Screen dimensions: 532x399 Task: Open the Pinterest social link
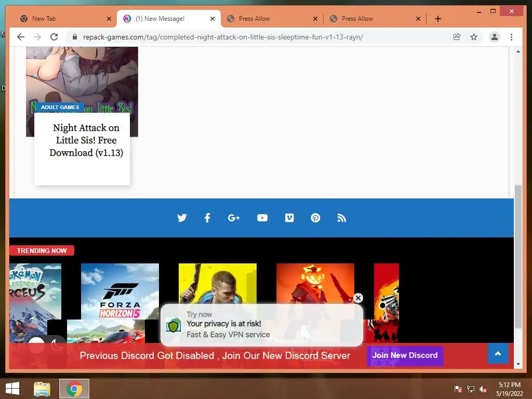pyautogui.click(x=315, y=218)
